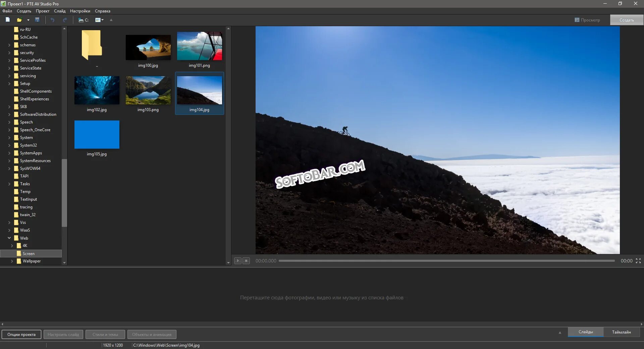Collapse the Web folder
This screenshot has height=349, width=644.
(9, 238)
